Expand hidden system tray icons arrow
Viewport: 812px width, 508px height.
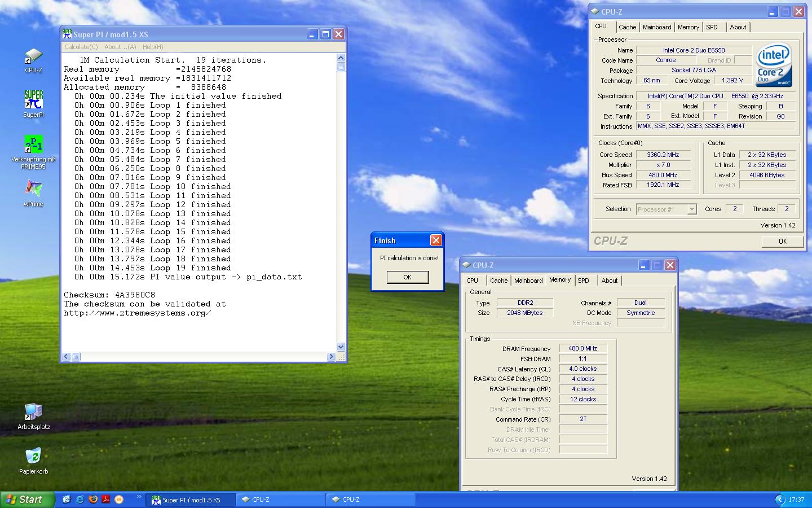780,500
